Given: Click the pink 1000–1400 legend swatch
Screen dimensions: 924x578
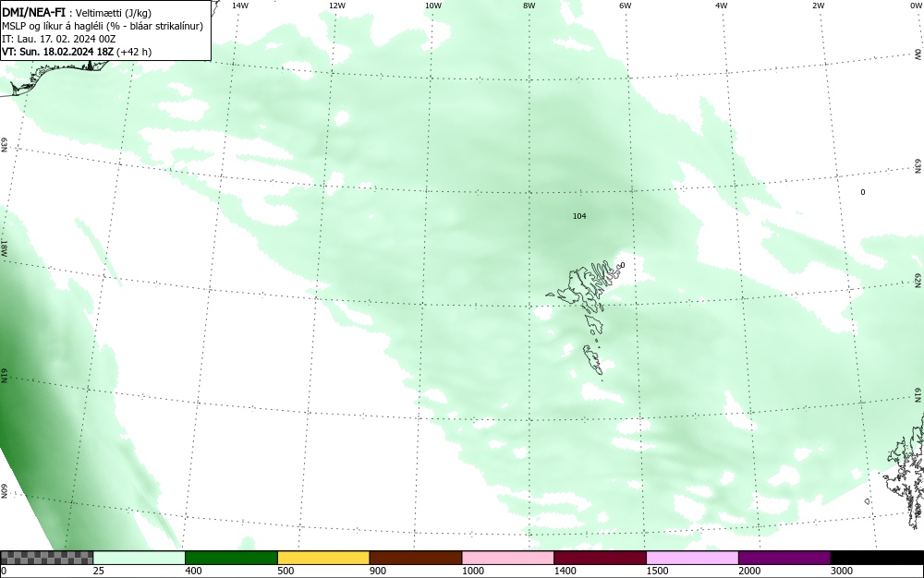Looking at the screenshot, I should point(508,558).
